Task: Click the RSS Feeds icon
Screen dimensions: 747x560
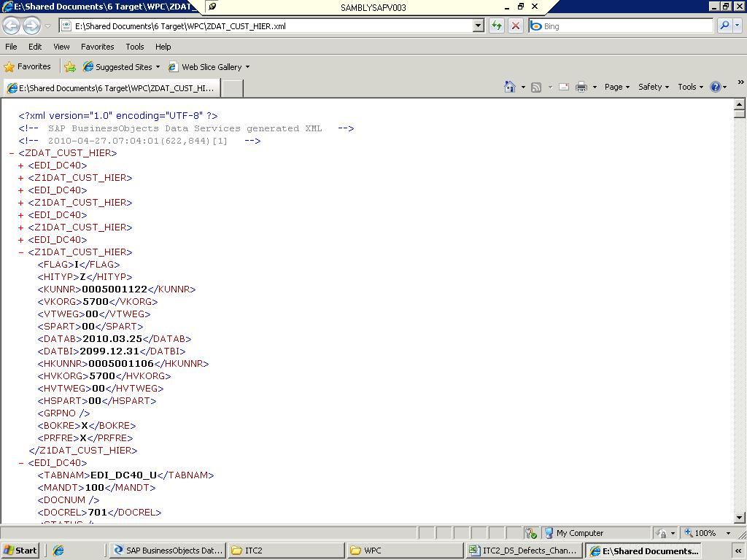Action: [x=536, y=87]
